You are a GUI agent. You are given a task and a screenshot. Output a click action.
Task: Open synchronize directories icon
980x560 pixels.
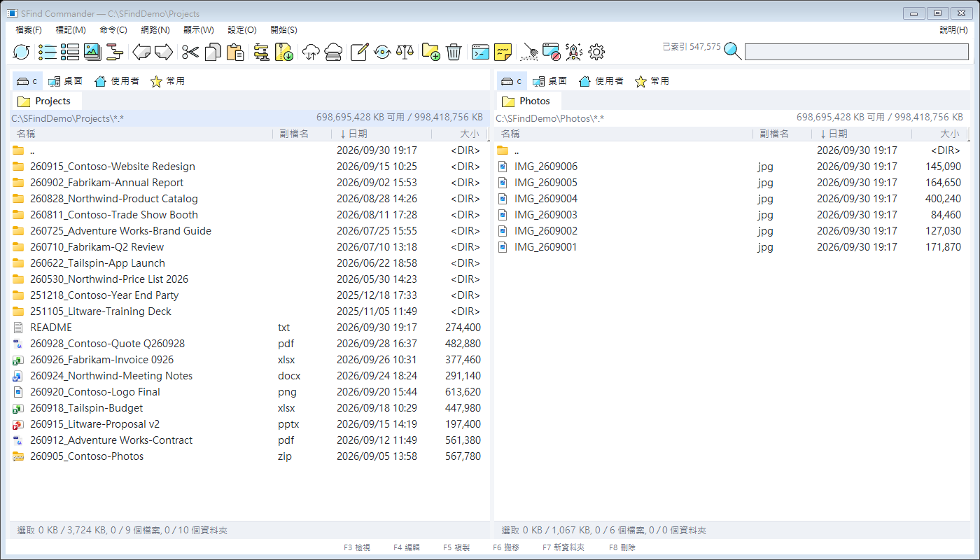pyautogui.click(x=382, y=52)
